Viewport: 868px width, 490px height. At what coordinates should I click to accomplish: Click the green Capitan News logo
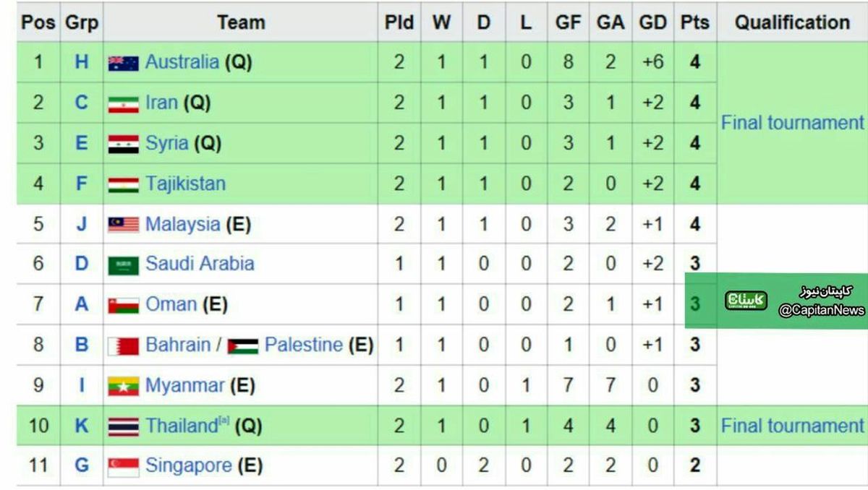point(746,301)
